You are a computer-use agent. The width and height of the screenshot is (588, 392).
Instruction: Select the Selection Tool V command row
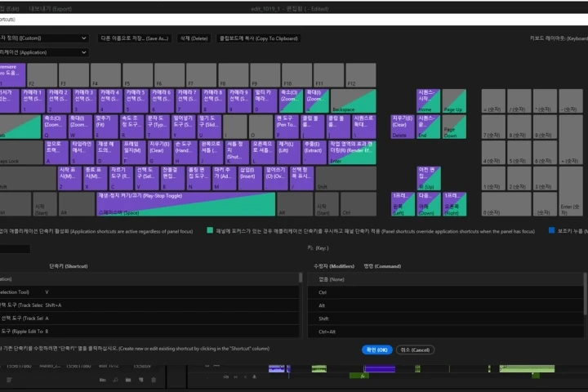[149, 292]
